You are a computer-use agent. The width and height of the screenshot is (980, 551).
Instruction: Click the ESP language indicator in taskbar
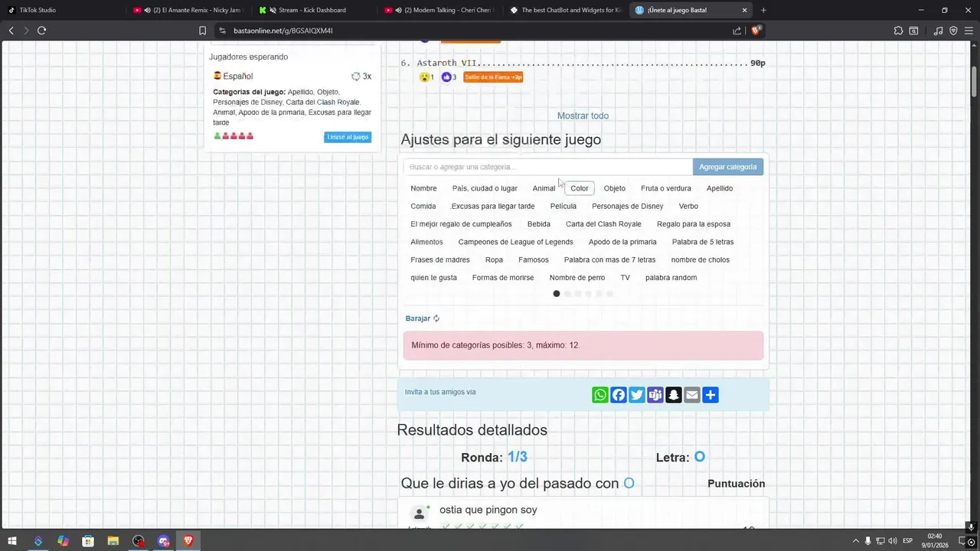(907, 541)
